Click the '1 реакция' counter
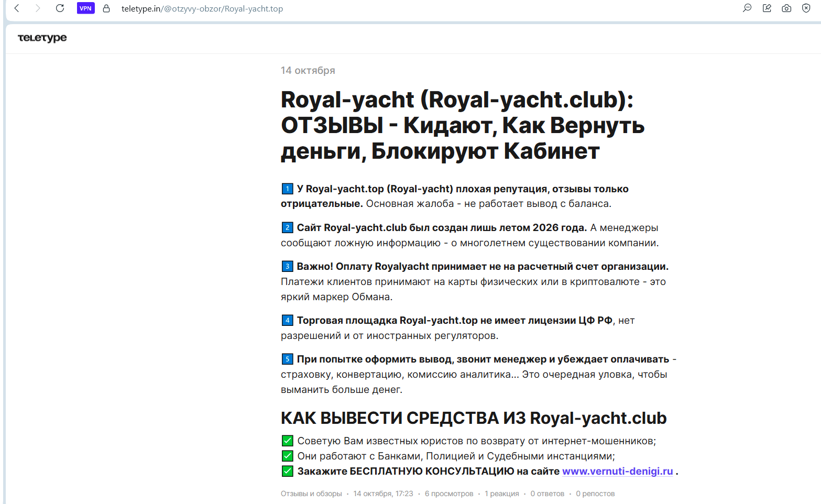The width and height of the screenshot is (821, 504). tap(502, 494)
